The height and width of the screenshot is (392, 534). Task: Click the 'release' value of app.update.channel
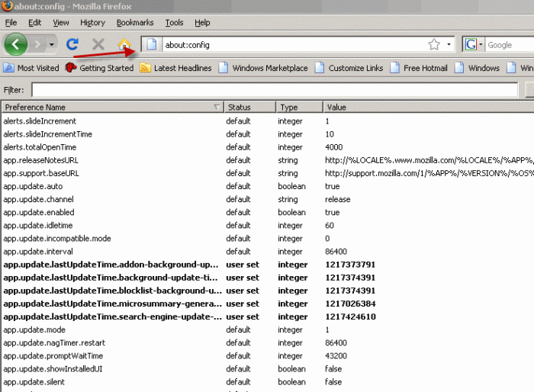coord(337,199)
